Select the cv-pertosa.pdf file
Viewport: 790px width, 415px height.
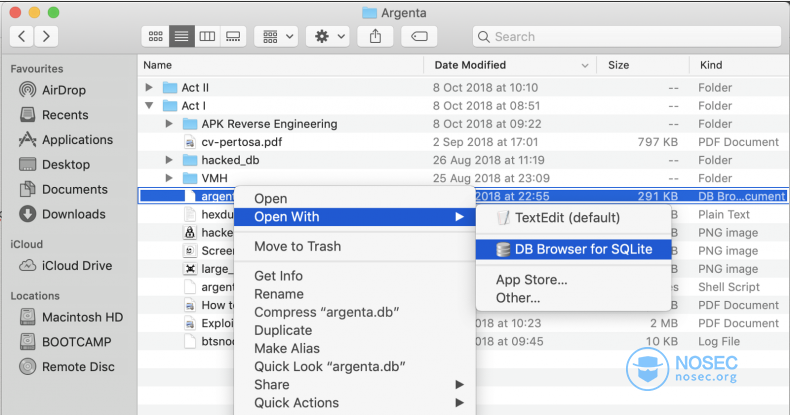pyautogui.click(x=243, y=142)
